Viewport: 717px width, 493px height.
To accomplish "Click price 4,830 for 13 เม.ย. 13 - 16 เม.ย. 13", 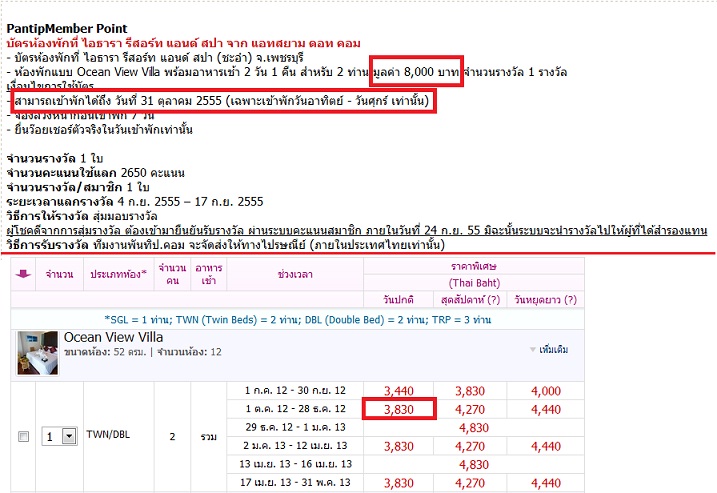I will tap(474, 465).
